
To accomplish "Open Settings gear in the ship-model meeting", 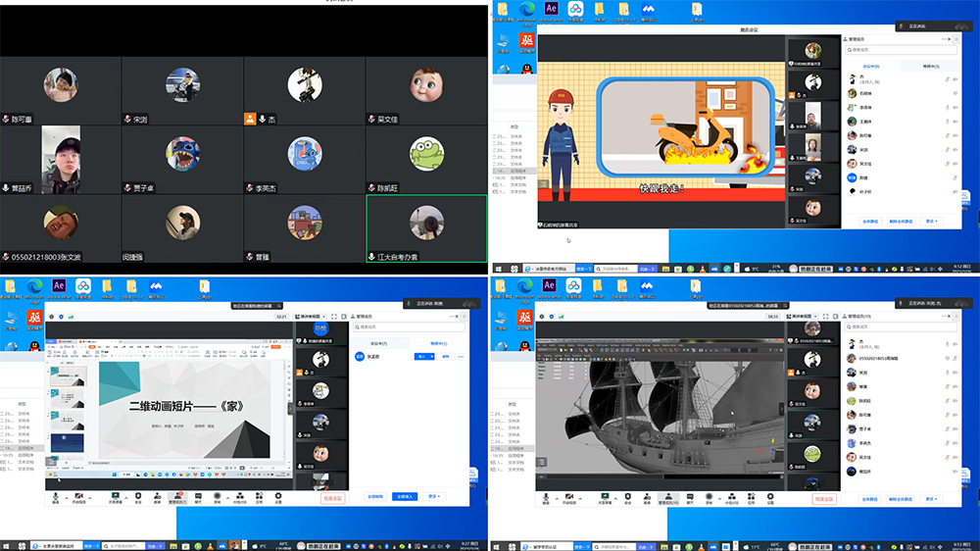I will point(770,497).
